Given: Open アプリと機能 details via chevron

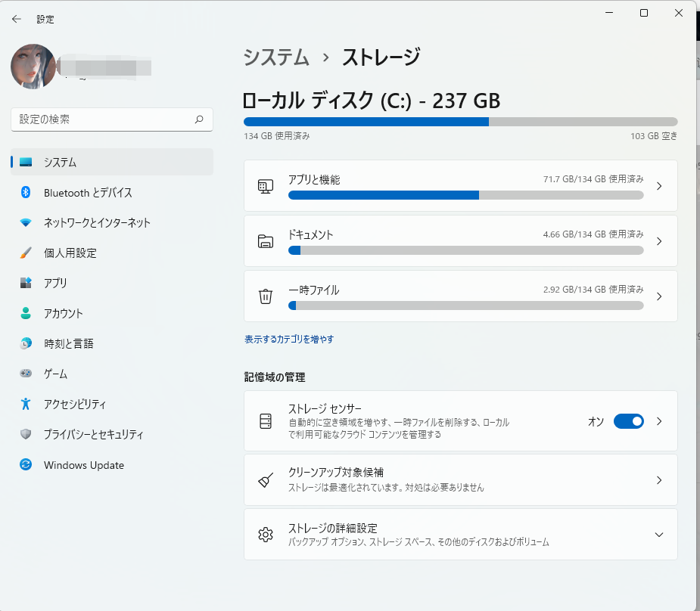Looking at the screenshot, I should (658, 186).
